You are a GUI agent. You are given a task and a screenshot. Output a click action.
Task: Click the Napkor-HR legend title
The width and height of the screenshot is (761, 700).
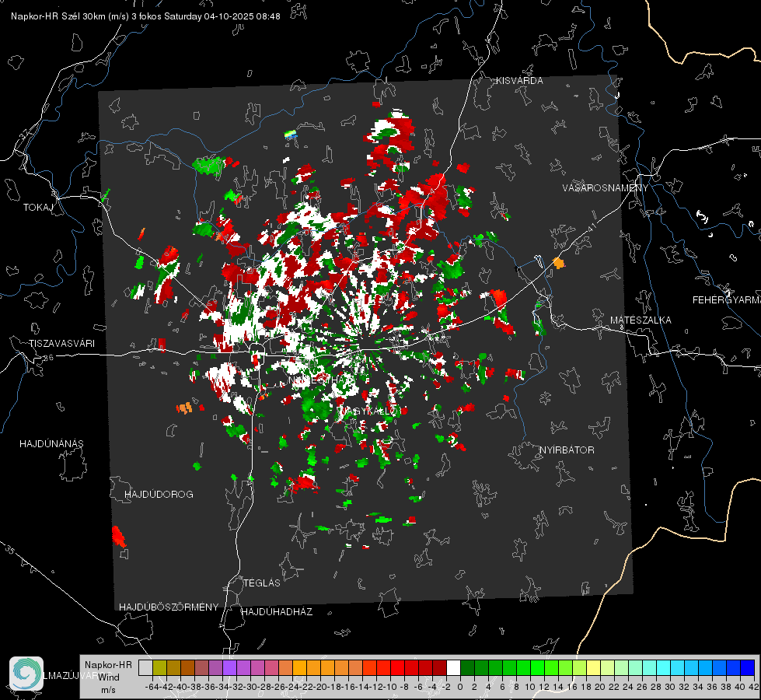(x=108, y=665)
